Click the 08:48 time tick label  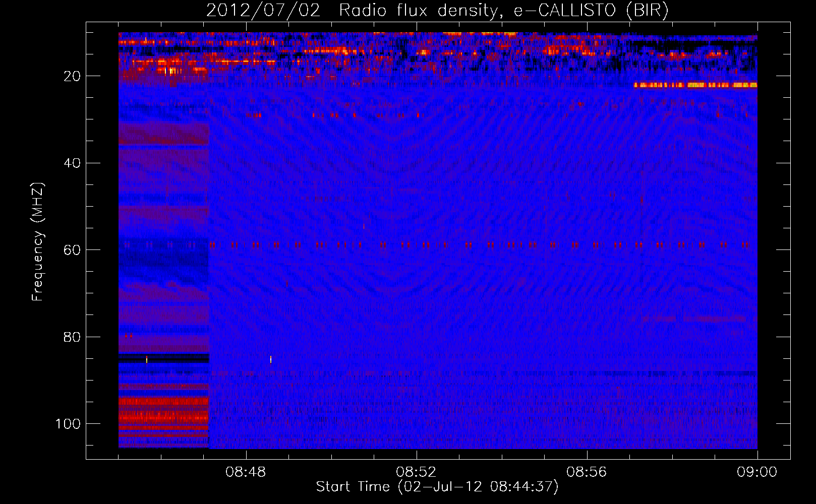[x=246, y=472]
